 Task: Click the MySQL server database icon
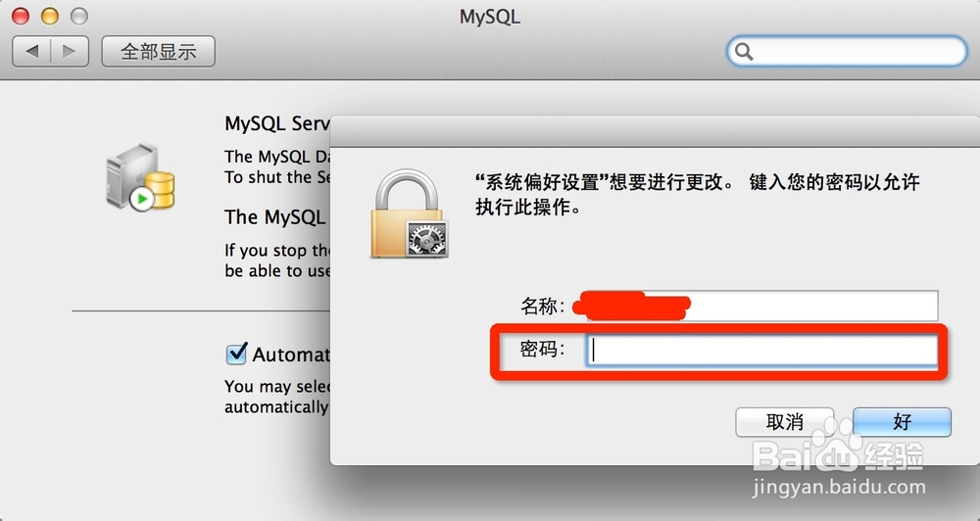pos(140,178)
